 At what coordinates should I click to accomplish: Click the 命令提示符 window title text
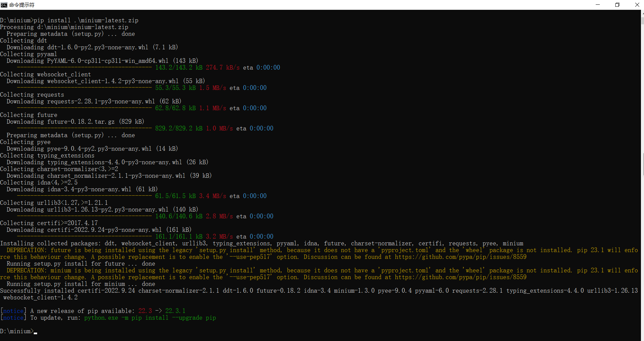click(x=22, y=5)
